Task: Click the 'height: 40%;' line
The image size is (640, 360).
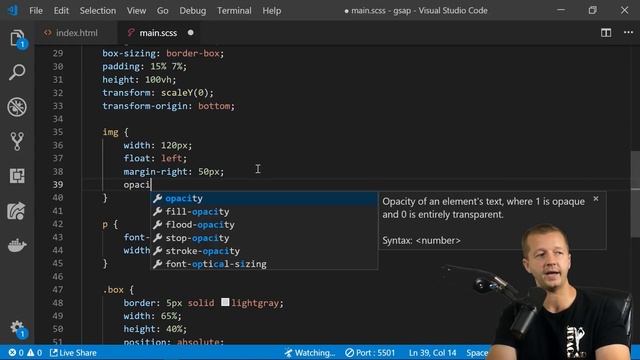Action: tap(155, 329)
